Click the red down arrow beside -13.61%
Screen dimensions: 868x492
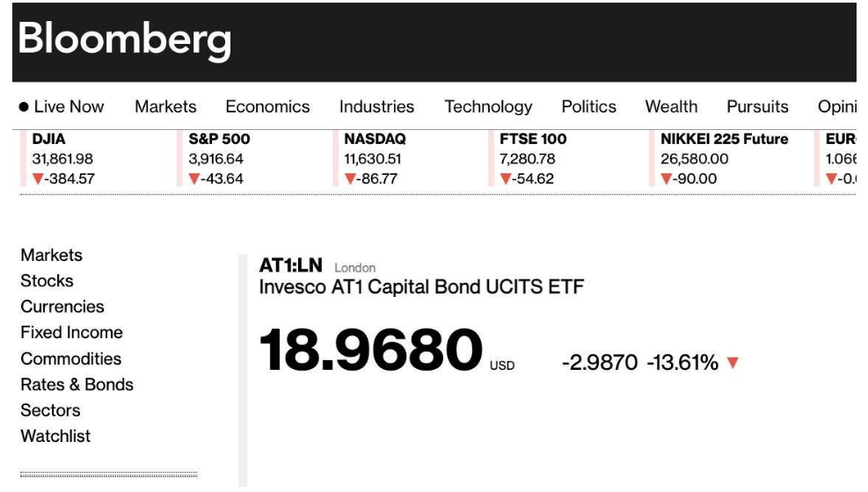pyautogui.click(x=733, y=362)
